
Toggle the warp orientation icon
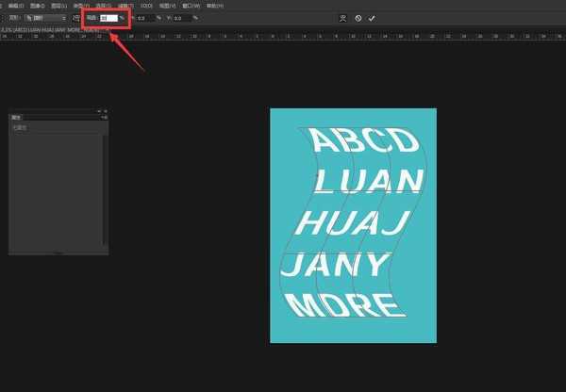click(x=75, y=18)
